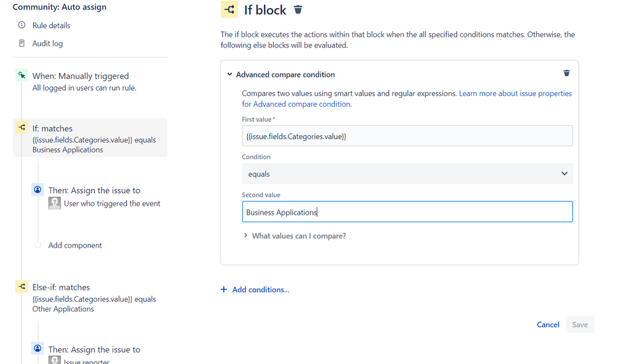Open the Audit log
Screen dimensions: 635x364
(x=48, y=43)
